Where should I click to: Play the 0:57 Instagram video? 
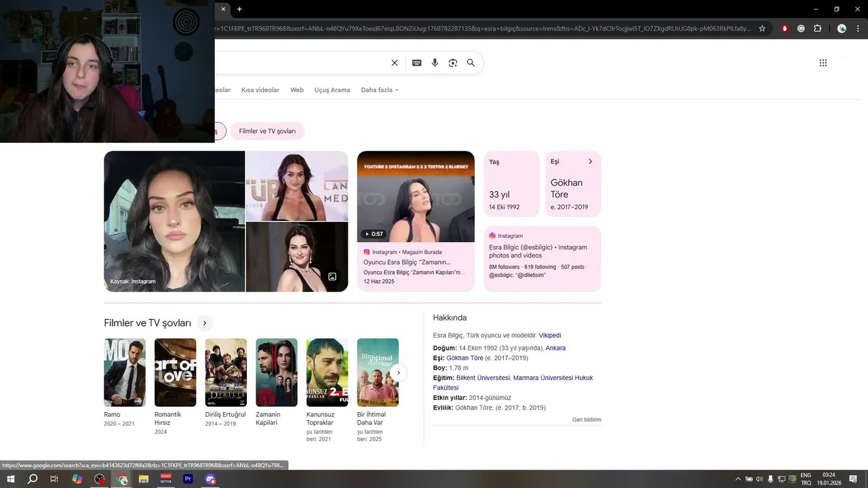click(x=416, y=197)
